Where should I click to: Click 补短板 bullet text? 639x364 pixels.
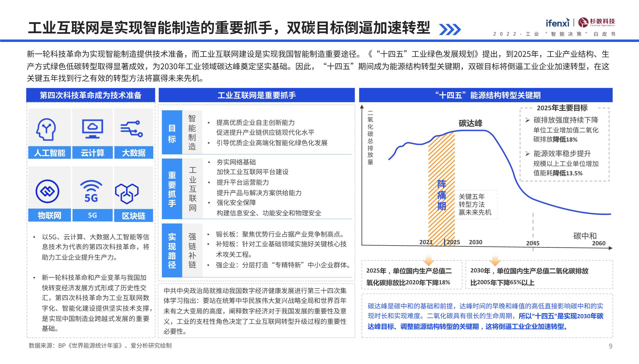click(281, 249)
